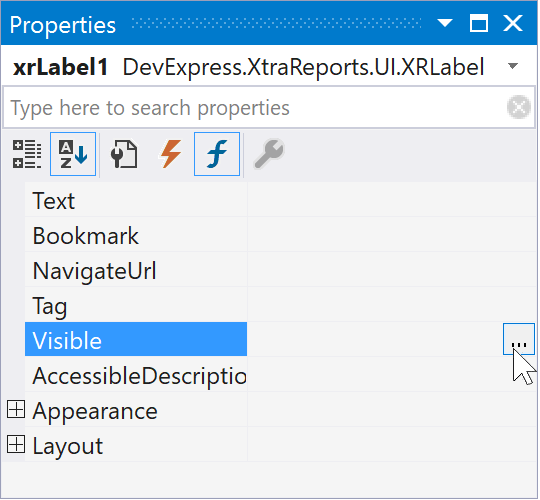This screenshot has width=540, height=500.
Task: Toggle Alphabetical sort button
Action: [x=73, y=154]
